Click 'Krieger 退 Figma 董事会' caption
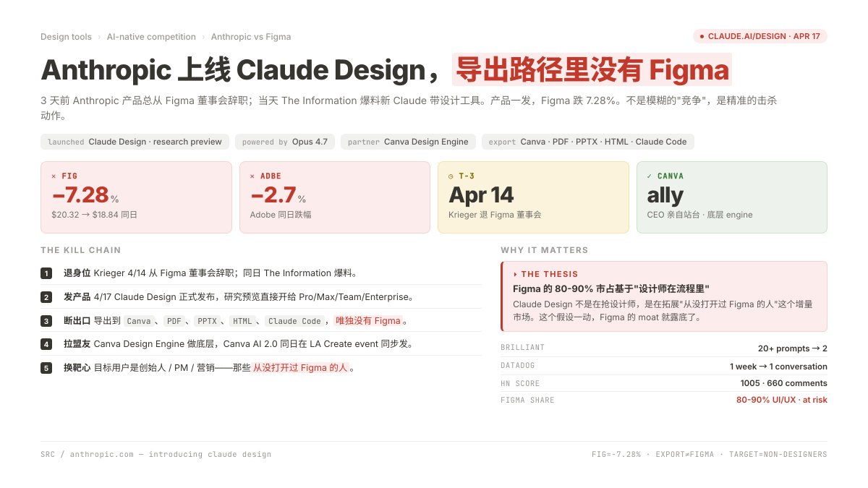This screenshot has height=488, width=868. point(495,215)
